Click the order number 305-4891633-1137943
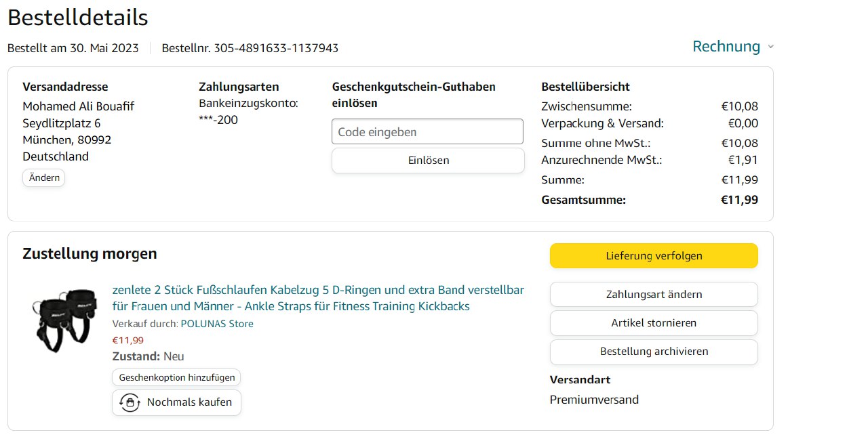The image size is (868, 443). (276, 48)
